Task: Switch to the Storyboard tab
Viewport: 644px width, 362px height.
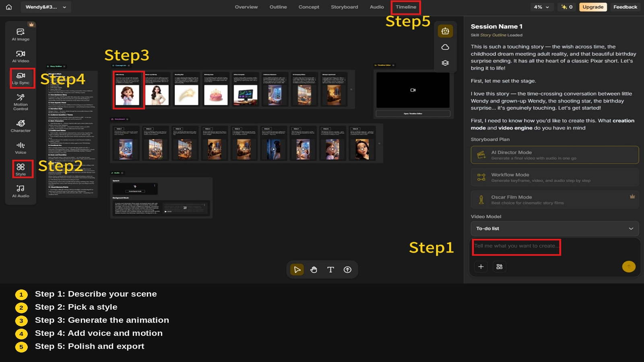Action: [x=344, y=7]
